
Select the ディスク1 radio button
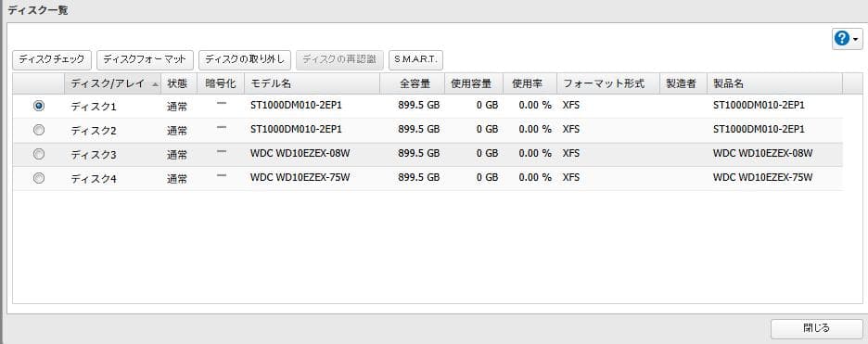[39, 105]
